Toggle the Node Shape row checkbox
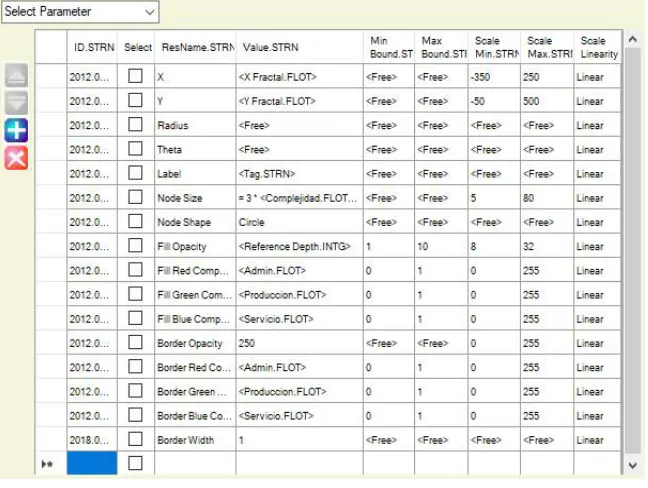Viewport: 648px width, 488px height. click(135, 221)
